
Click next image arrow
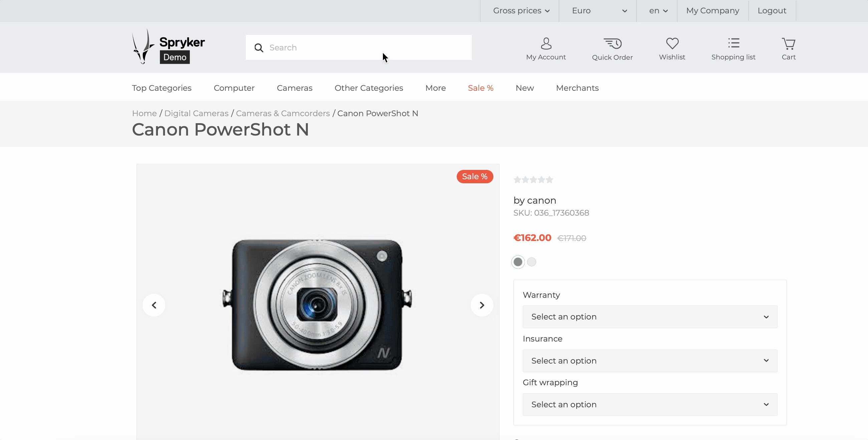pyautogui.click(x=481, y=305)
